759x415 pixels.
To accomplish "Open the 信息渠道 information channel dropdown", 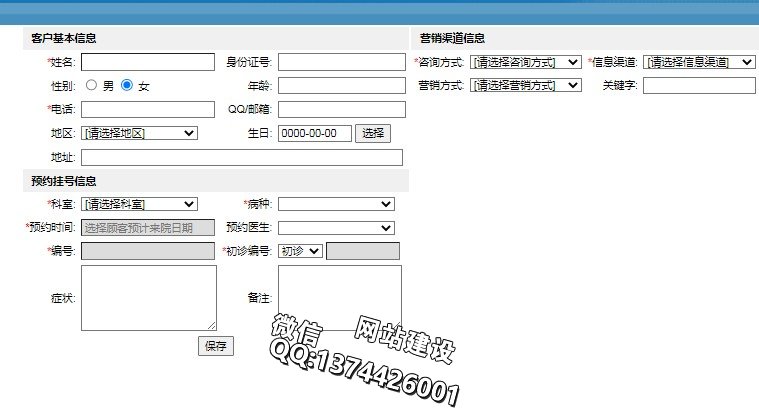I will pyautogui.click(x=699, y=62).
